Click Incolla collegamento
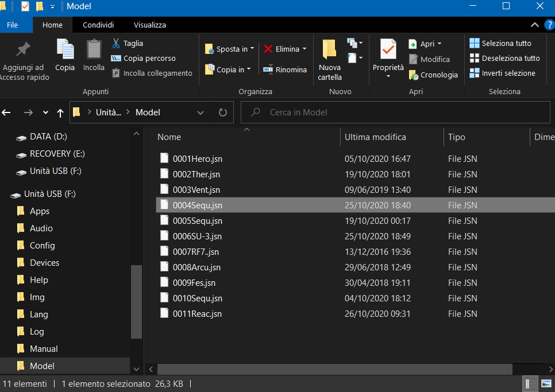The height and width of the screenshot is (392, 555). pyautogui.click(x=152, y=73)
